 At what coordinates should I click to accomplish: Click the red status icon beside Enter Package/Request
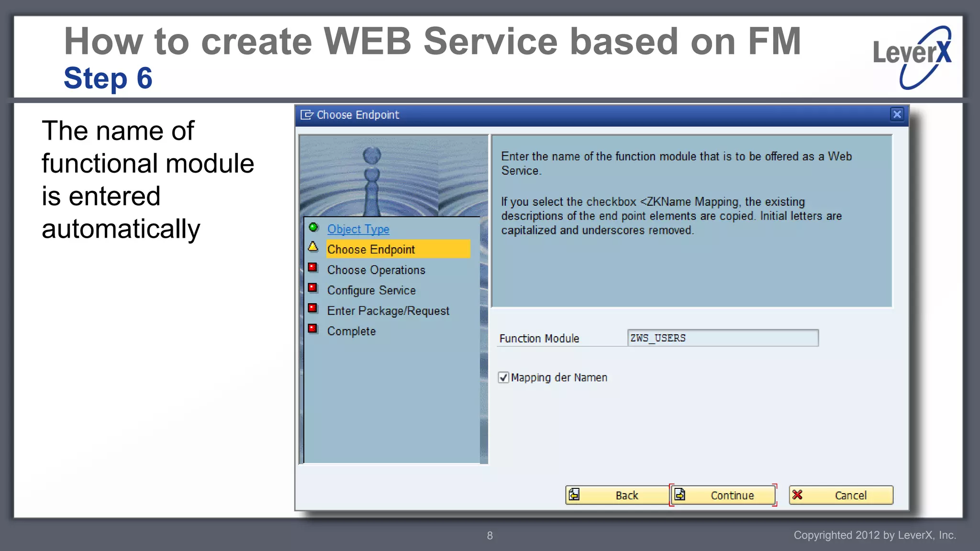tap(312, 308)
